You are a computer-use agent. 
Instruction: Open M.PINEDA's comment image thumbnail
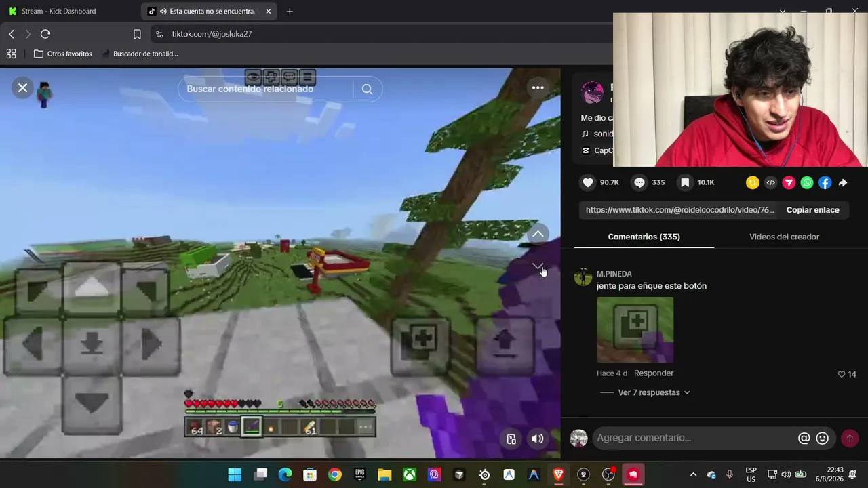tap(635, 329)
